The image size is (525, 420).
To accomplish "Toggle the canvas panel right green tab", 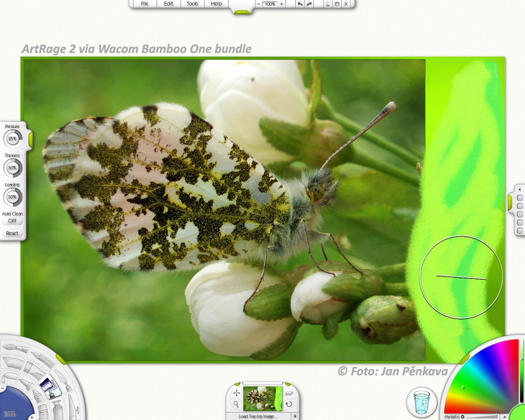I will click(288, 384).
